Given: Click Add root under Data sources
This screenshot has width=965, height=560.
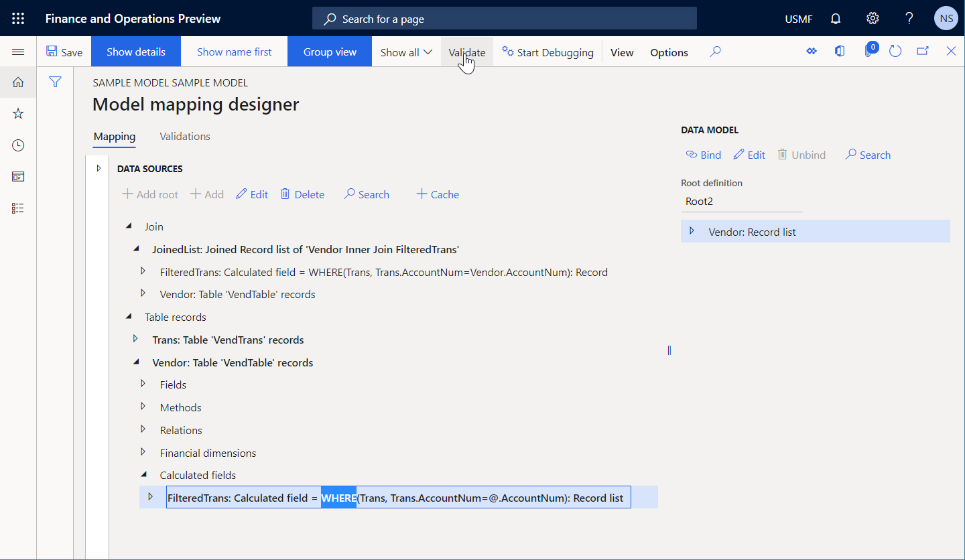Looking at the screenshot, I should coord(149,194).
